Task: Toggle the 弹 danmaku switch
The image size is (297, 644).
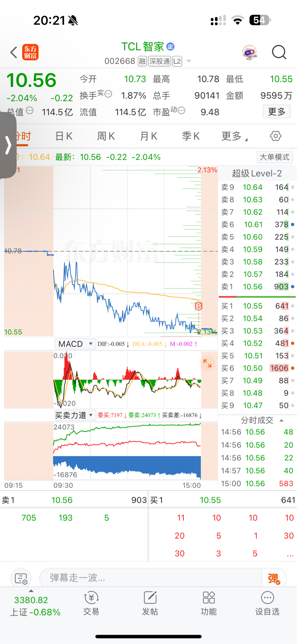Action: 274,579
